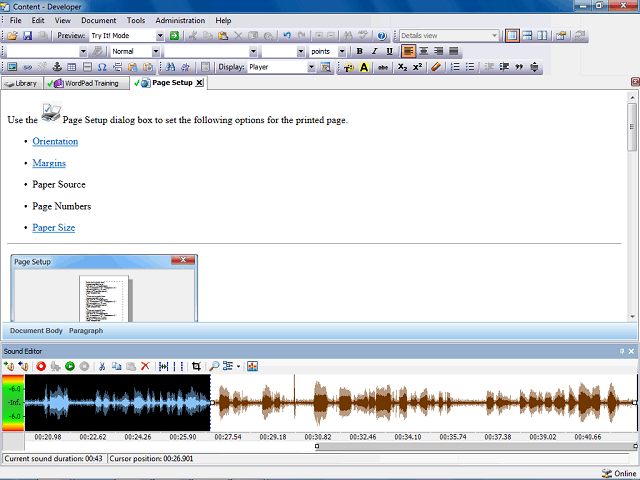Copy the selected audio in Sound Editor
This screenshot has width=640, height=480.
[116, 366]
